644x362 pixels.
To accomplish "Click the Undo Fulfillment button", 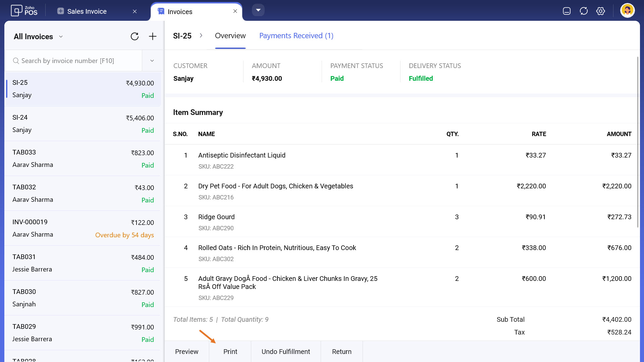I will (x=285, y=352).
